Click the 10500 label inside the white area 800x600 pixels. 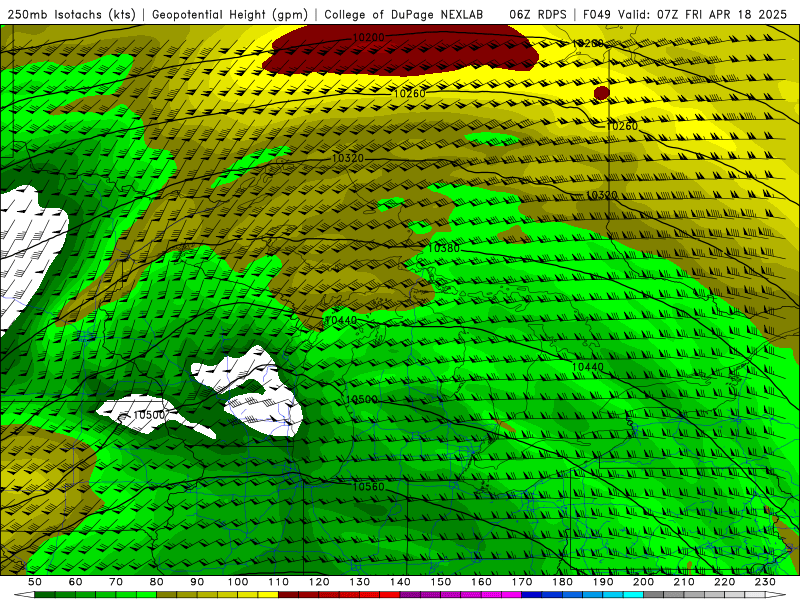[149, 415]
